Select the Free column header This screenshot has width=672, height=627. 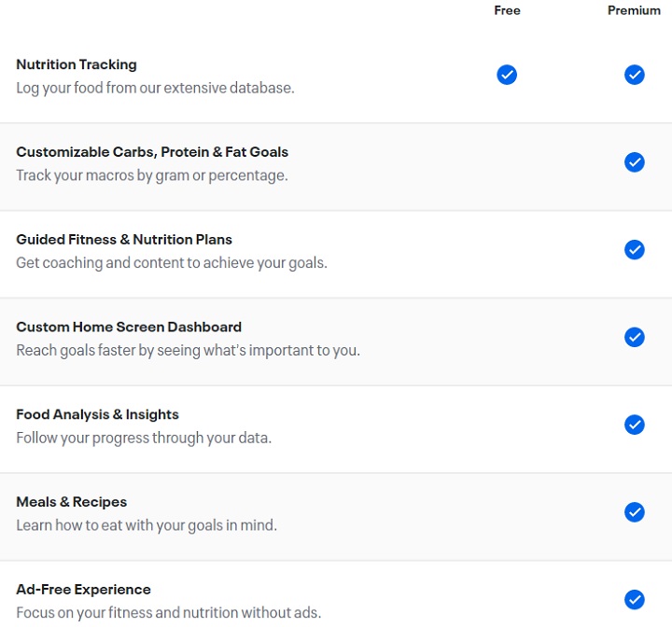(507, 10)
